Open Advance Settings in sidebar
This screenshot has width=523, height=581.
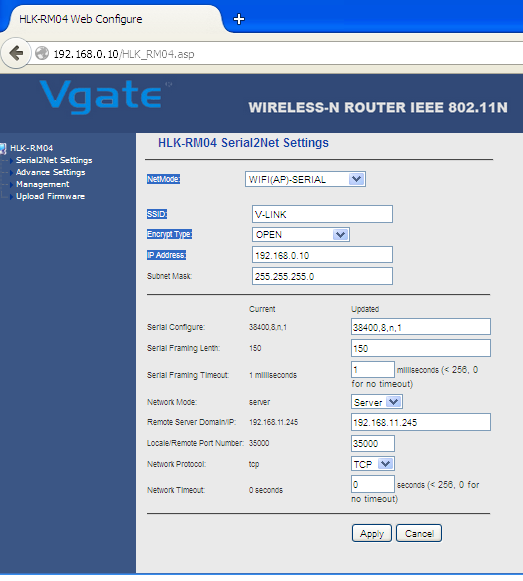point(50,172)
